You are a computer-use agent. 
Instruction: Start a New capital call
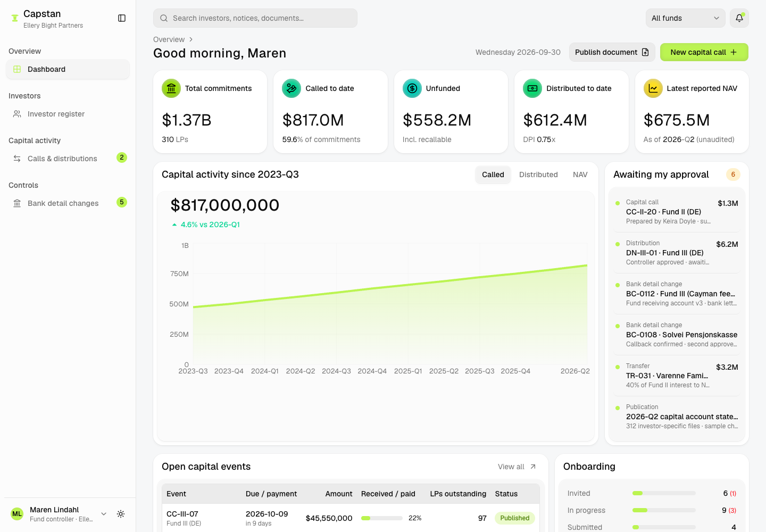click(x=704, y=52)
